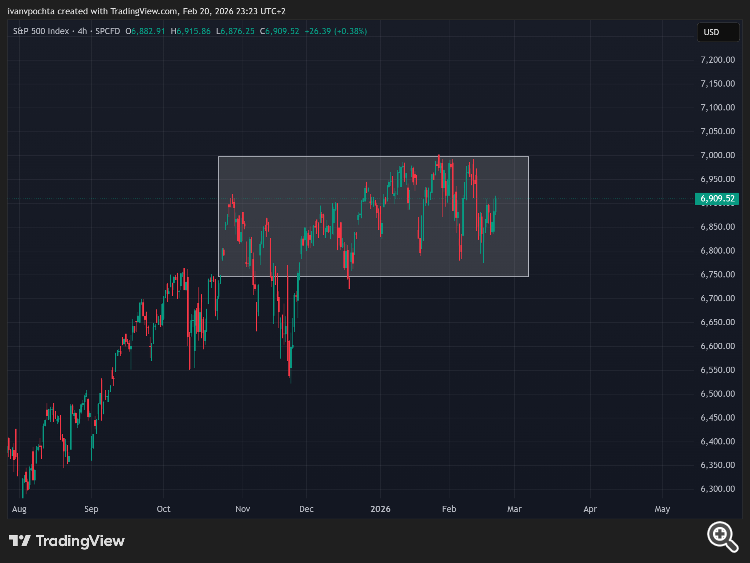Click the 7,200.00 price axis label

pos(717,60)
